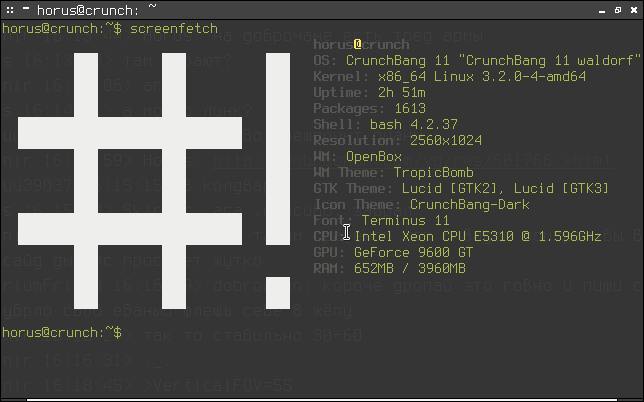The image size is (644, 402).
Task: Click the empty bottom 'horus@crunch:~$' prompt
Action: (x=62, y=332)
